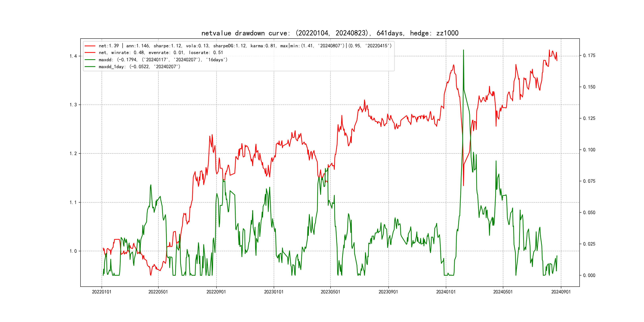The height and width of the screenshot is (322, 644).
Task: Click the 20240901 x-axis date label
Action: (x=561, y=292)
